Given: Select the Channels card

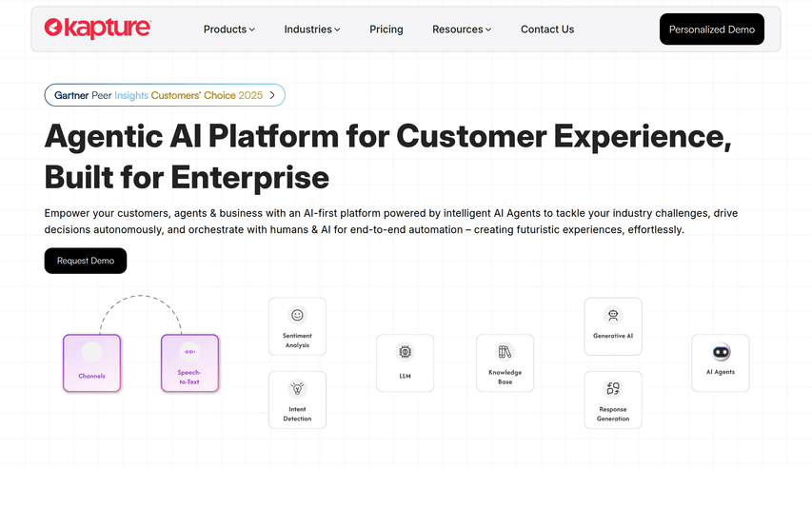Looking at the screenshot, I should coord(92,362).
